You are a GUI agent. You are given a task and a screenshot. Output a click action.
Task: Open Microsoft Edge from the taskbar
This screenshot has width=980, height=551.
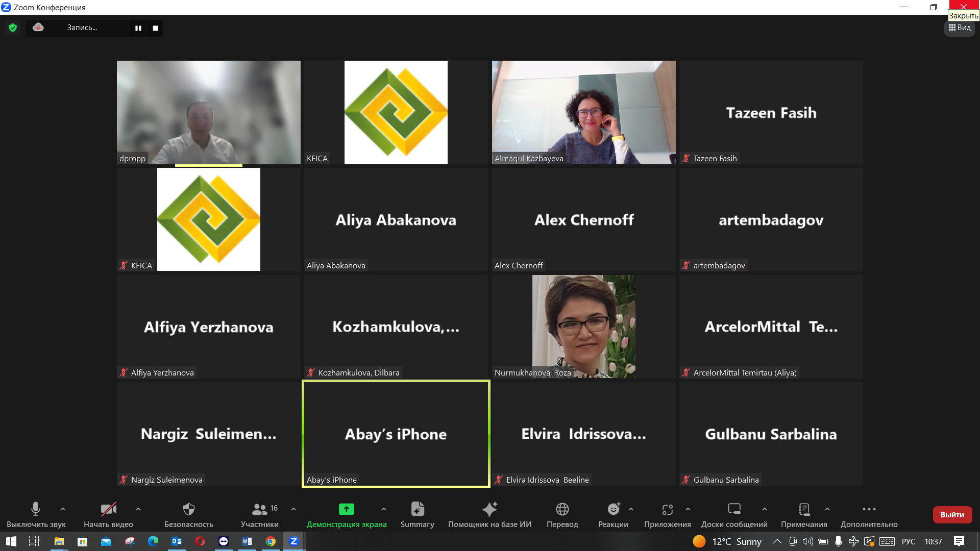click(x=153, y=541)
